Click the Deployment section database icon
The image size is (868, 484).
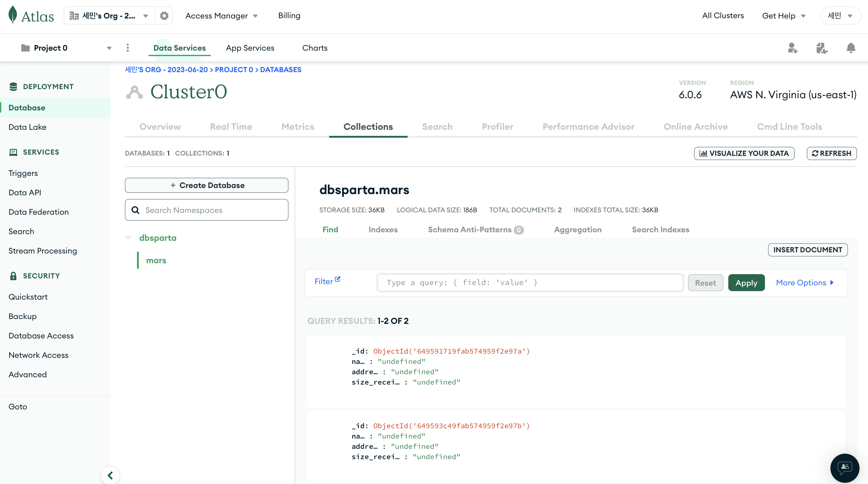[x=13, y=87]
